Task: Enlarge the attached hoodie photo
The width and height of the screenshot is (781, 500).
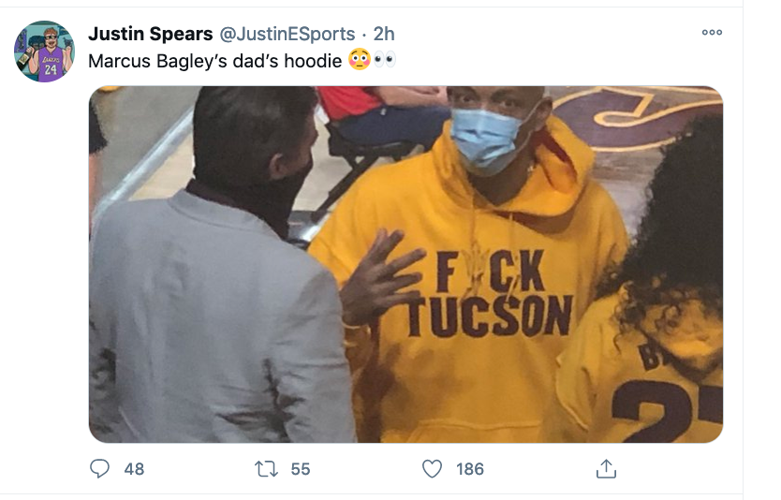Action: point(405,264)
